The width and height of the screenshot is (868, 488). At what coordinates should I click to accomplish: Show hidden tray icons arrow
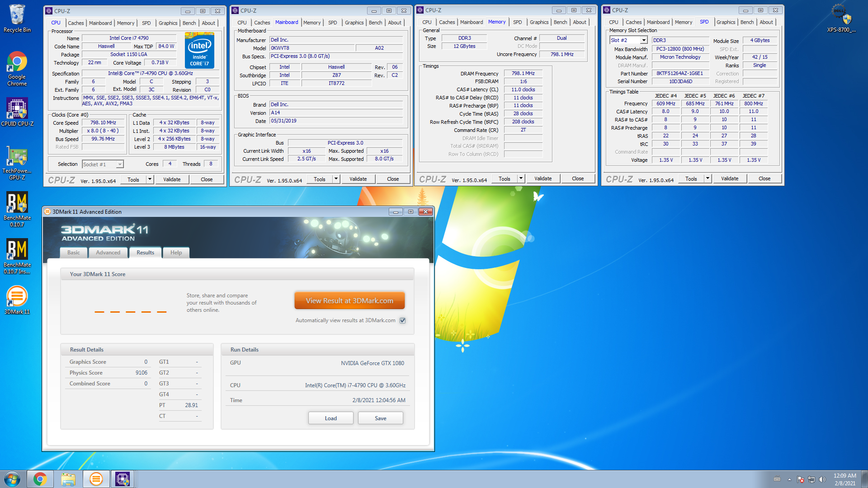[790, 479]
